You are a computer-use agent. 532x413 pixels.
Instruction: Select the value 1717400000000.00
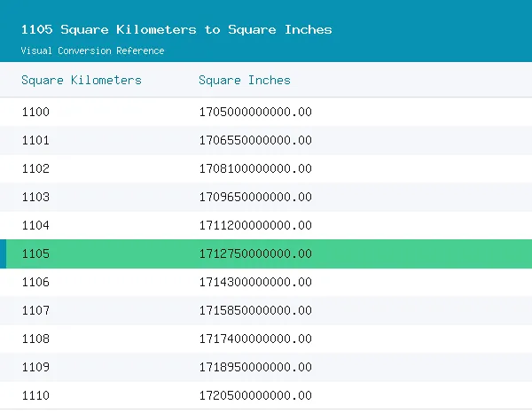255,339
